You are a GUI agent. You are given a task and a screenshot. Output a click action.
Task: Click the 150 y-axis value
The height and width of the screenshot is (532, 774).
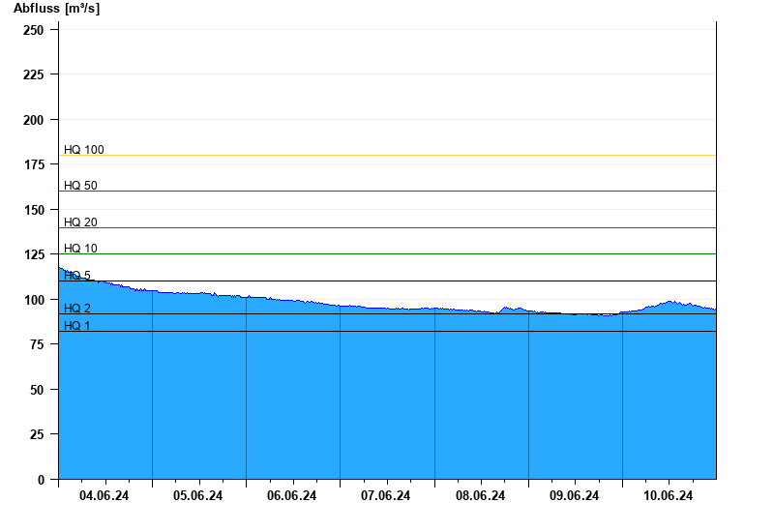pyautogui.click(x=34, y=210)
